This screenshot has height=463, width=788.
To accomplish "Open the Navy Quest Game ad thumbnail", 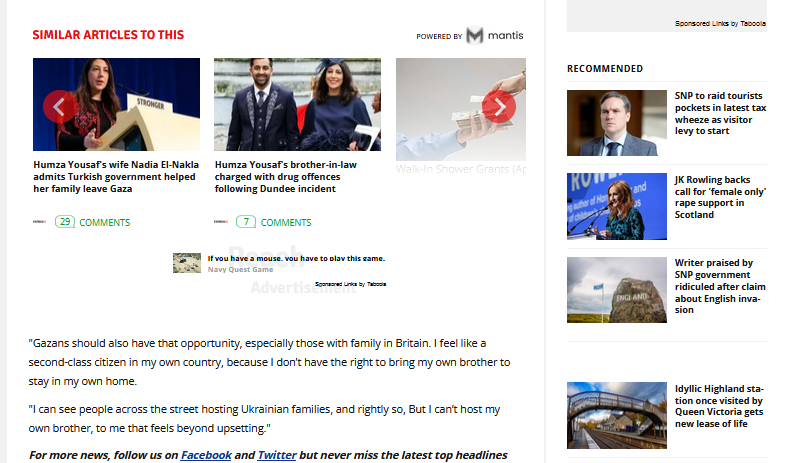I will (x=187, y=263).
